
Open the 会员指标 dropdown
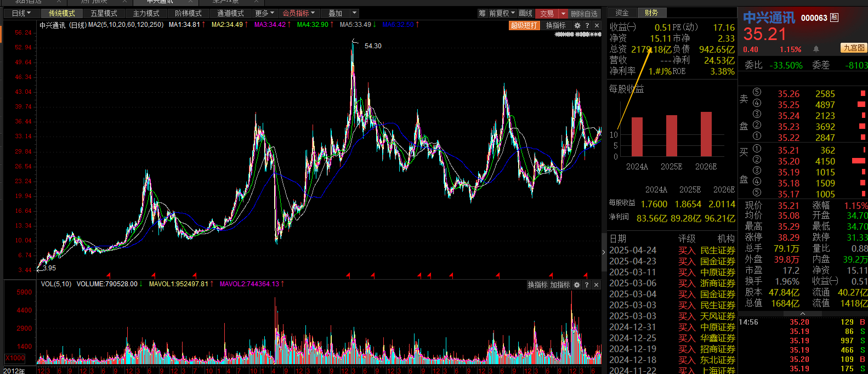pos(299,13)
